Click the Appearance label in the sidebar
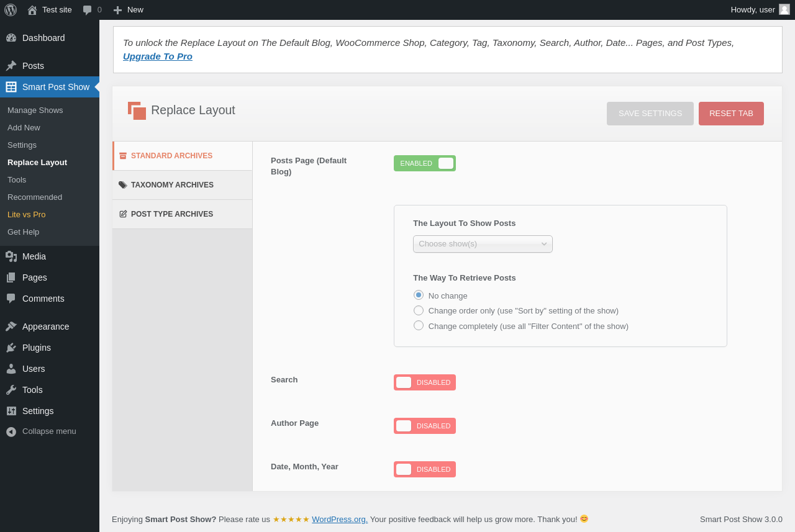The height and width of the screenshot is (532, 795). (46, 327)
